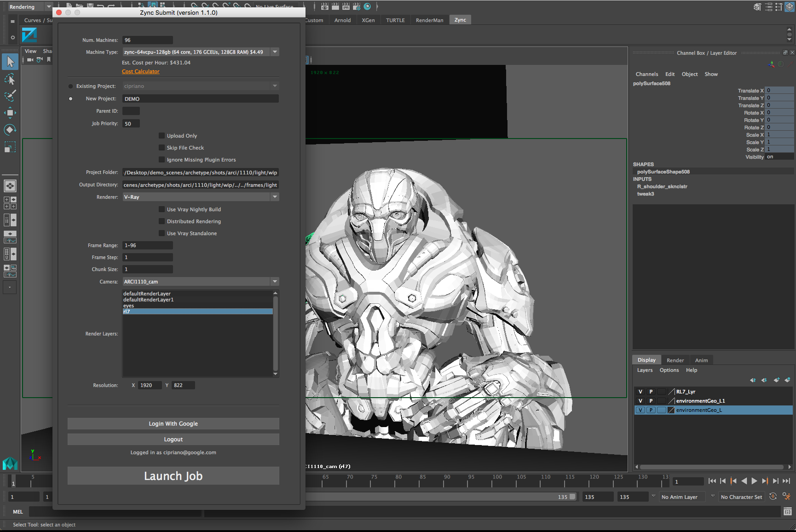Enable Distributed Rendering checkbox
This screenshot has width=796, height=532.
[162, 221]
